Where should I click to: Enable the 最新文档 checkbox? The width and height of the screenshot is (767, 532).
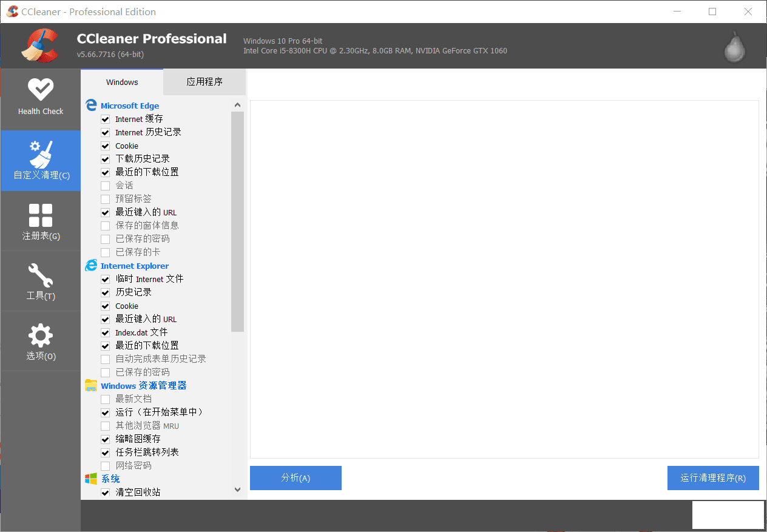point(106,399)
